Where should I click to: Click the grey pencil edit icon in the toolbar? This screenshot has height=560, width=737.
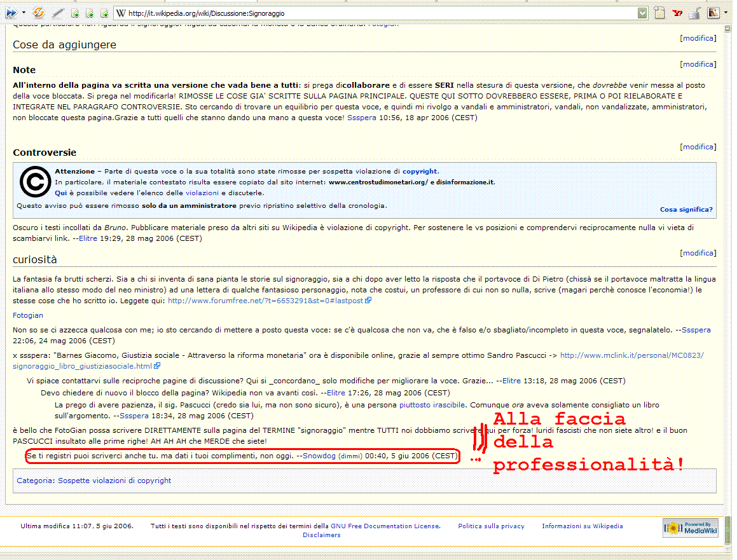click(x=59, y=13)
